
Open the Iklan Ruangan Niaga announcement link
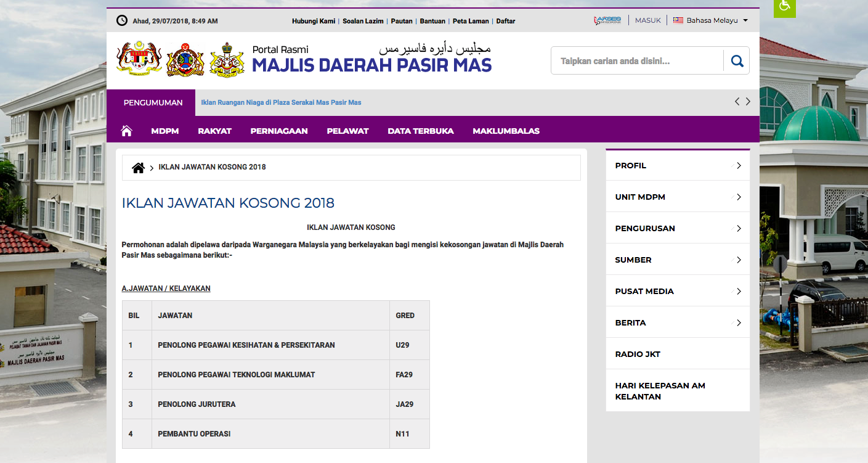click(x=281, y=102)
